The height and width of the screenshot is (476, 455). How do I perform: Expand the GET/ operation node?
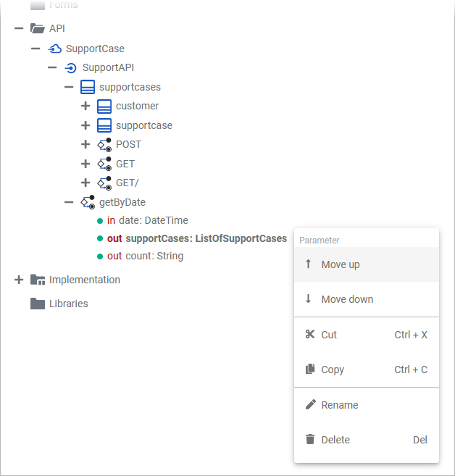click(85, 183)
